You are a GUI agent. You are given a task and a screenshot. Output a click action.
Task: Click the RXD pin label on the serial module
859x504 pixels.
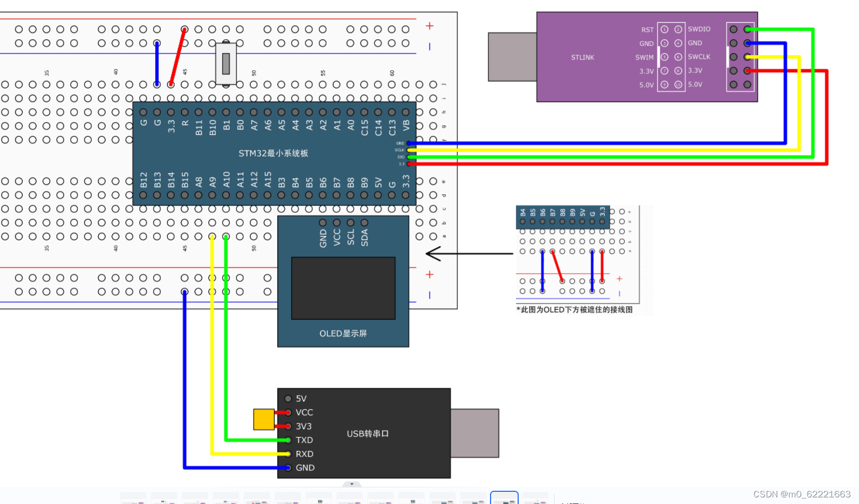coord(304,454)
